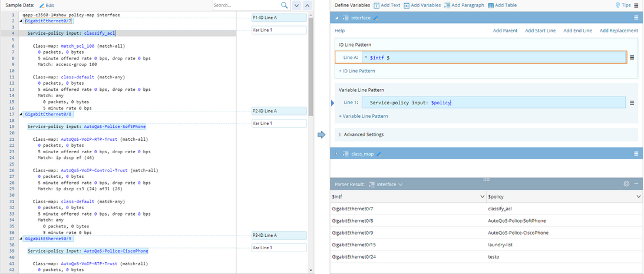Click Add Replacement
The width and height of the screenshot is (644, 274).
[x=619, y=31]
